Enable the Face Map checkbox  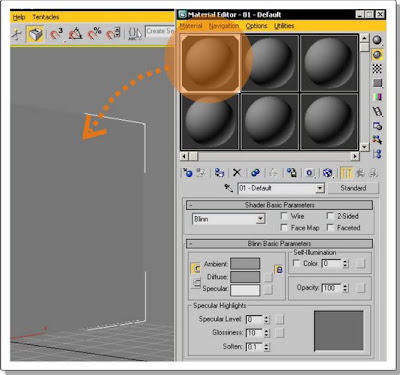(x=284, y=228)
